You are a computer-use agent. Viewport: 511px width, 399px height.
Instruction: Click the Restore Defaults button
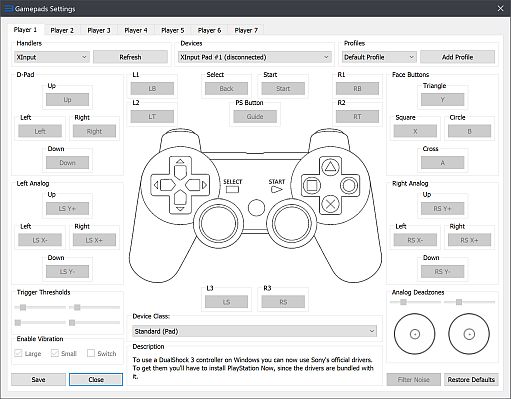(471, 379)
